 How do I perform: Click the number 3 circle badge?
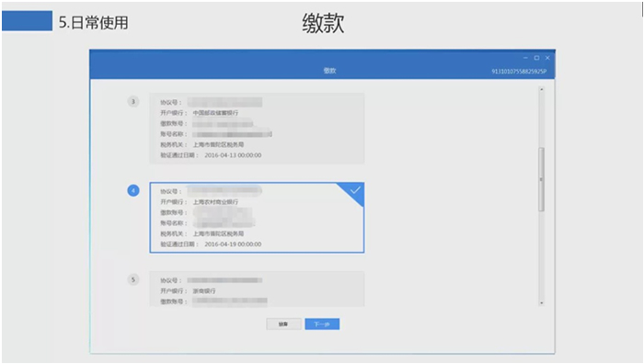pos(133,101)
